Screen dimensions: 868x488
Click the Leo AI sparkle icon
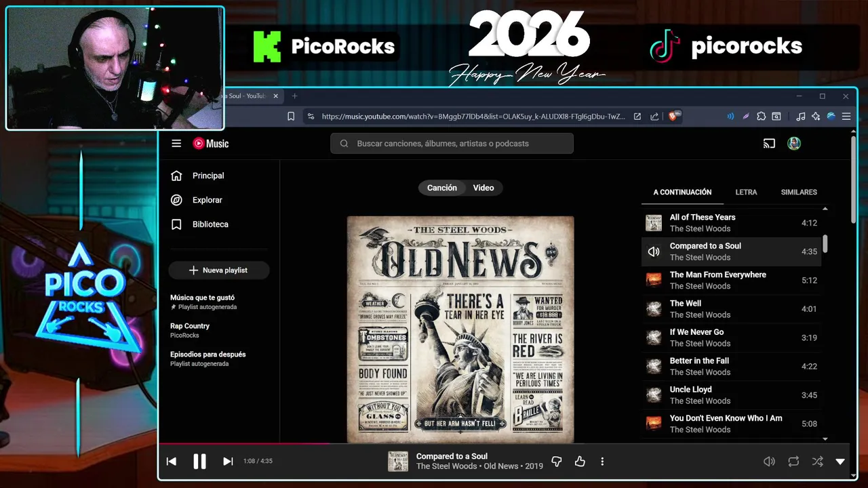tap(816, 117)
